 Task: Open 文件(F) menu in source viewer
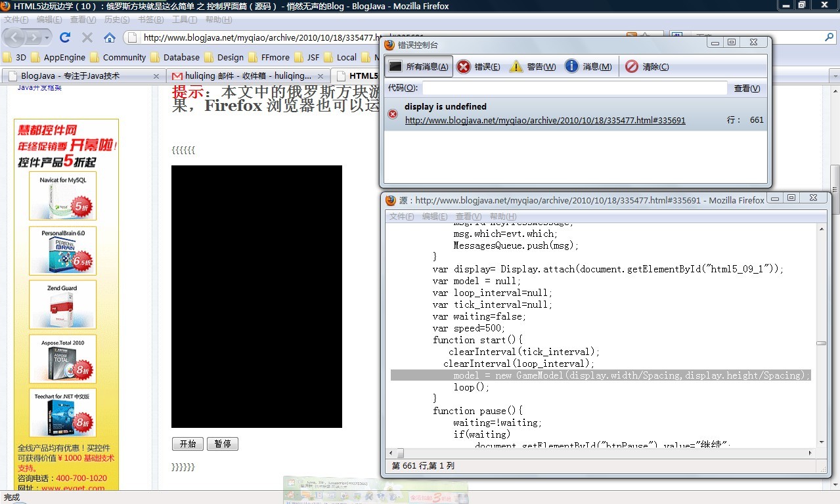pos(402,217)
